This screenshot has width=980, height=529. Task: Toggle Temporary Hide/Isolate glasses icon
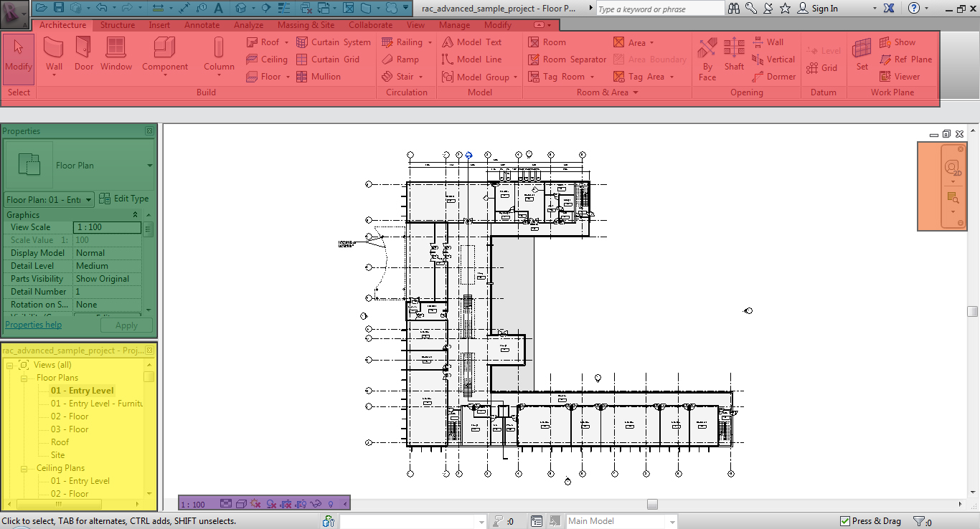pos(316,505)
